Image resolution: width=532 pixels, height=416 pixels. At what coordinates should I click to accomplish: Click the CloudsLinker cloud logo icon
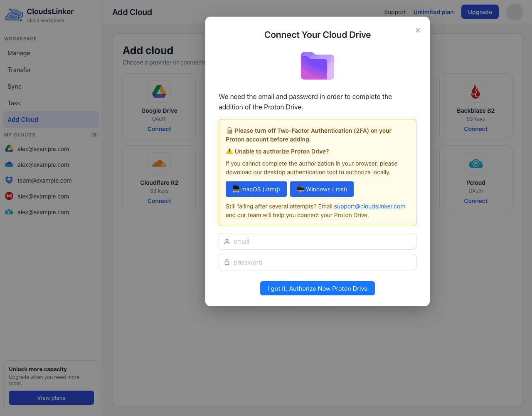tap(14, 15)
